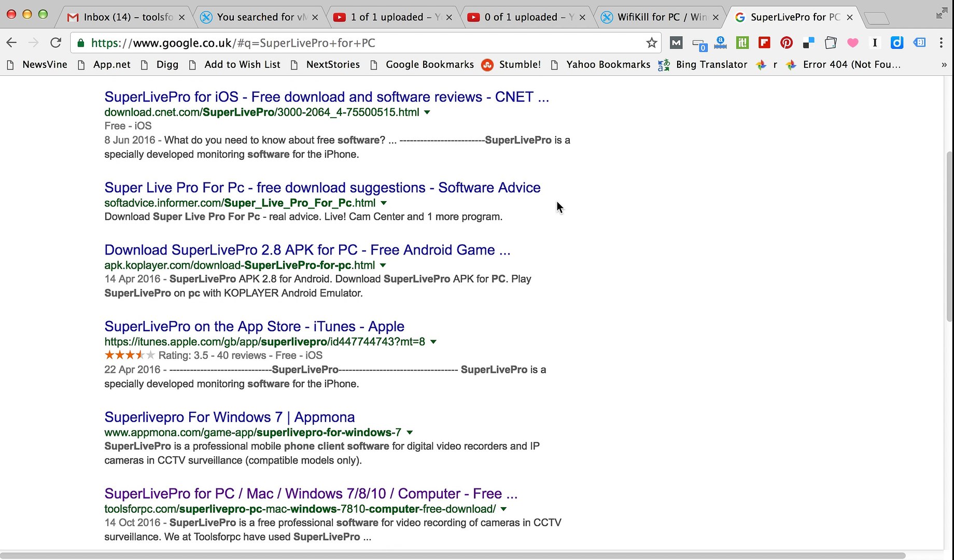This screenshot has height=560, width=954.
Task: Click the vertical page scrollbar thumb
Action: 949,236
